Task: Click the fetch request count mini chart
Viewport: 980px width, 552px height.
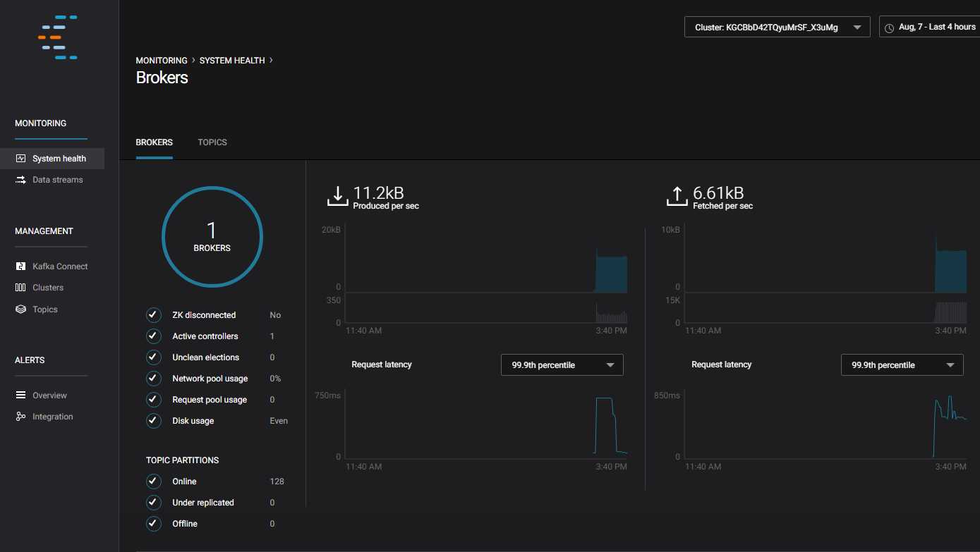Action: pyautogui.click(x=825, y=308)
